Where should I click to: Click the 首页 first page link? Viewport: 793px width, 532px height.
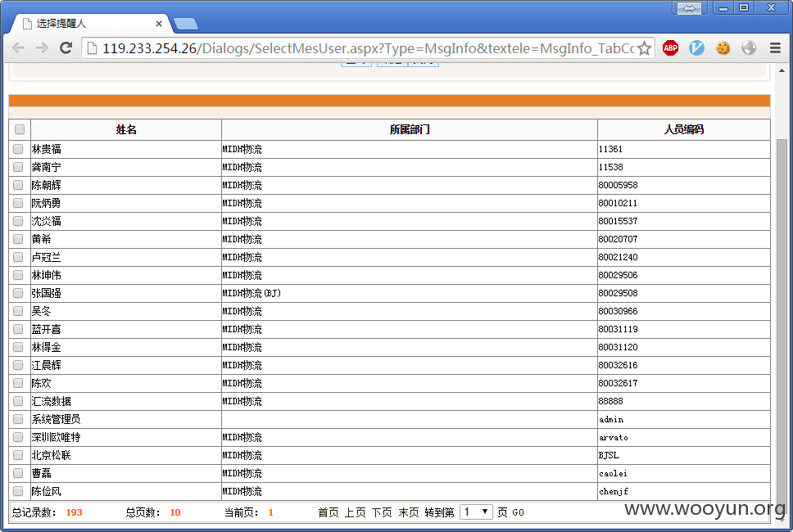coord(329,512)
